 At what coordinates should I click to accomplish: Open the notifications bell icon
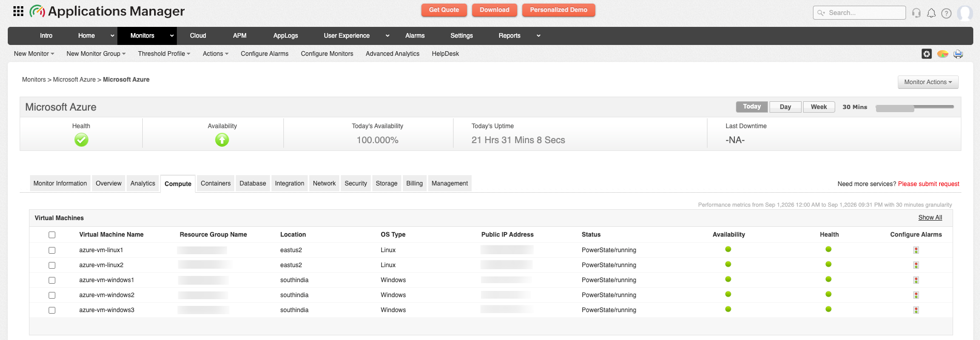pos(931,13)
